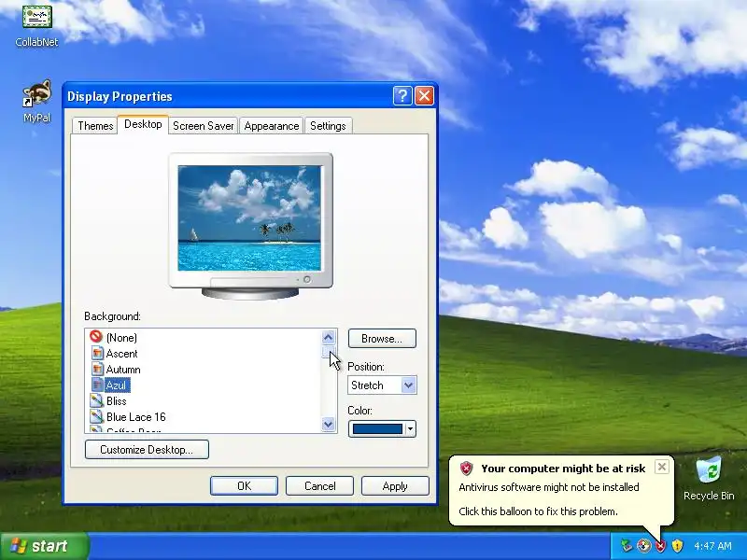The width and height of the screenshot is (747, 560).
Task: Open the Start menu
Action: click(x=44, y=546)
